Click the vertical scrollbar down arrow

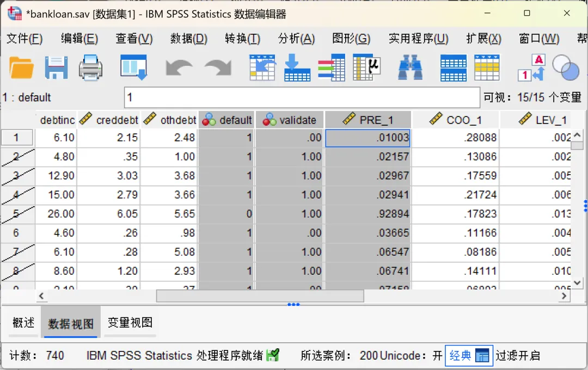578,282
